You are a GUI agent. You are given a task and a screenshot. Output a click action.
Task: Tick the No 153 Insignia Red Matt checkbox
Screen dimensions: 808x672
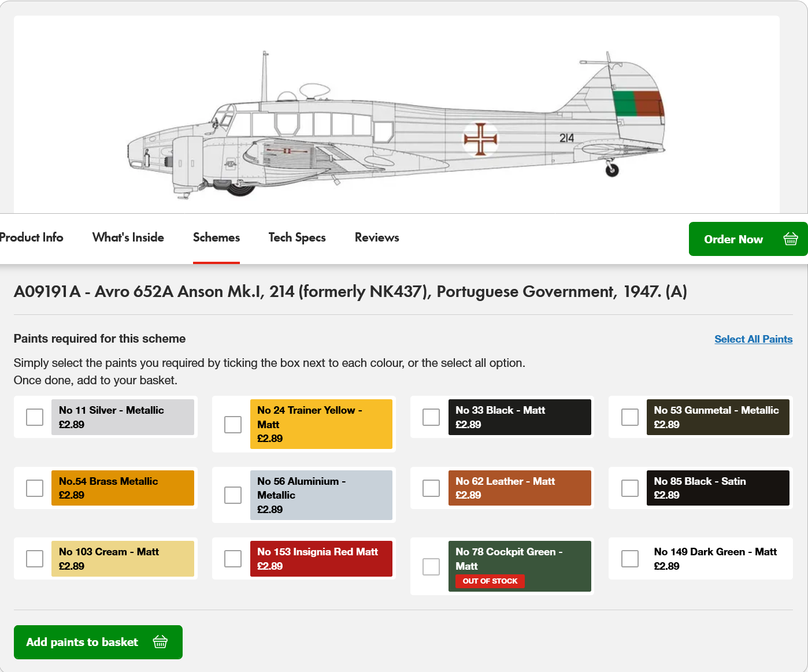[233, 559]
